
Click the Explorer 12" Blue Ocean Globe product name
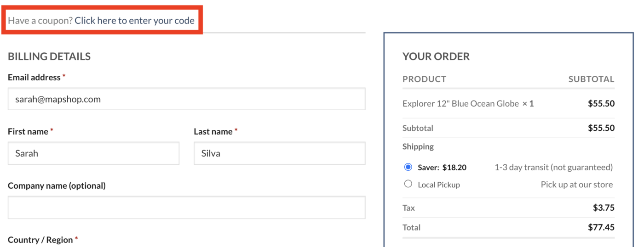[x=460, y=104]
